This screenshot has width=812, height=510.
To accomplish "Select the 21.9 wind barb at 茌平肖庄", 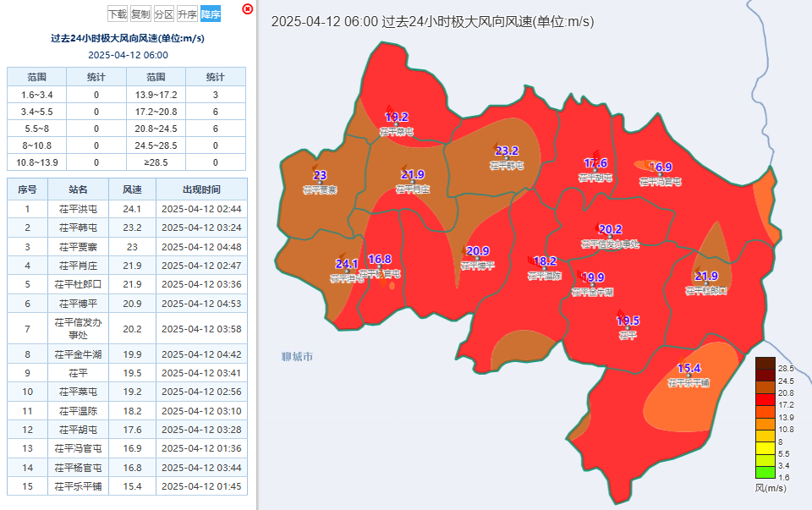I will 410,173.
